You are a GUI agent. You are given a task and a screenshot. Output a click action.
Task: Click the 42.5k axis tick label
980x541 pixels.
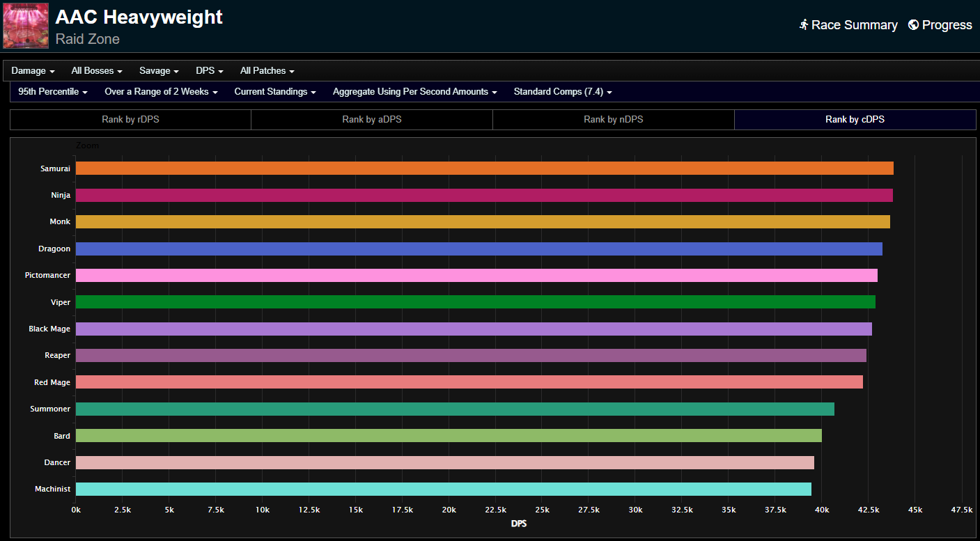pyautogui.click(x=869, y=510)
